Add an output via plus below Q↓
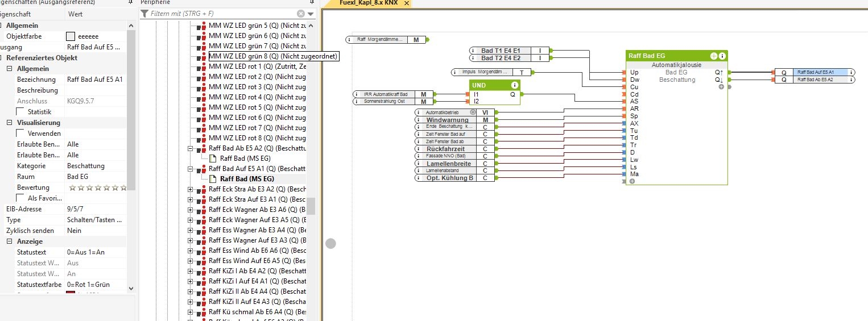The height and width of the screenshot is (321, 868). 721,87
